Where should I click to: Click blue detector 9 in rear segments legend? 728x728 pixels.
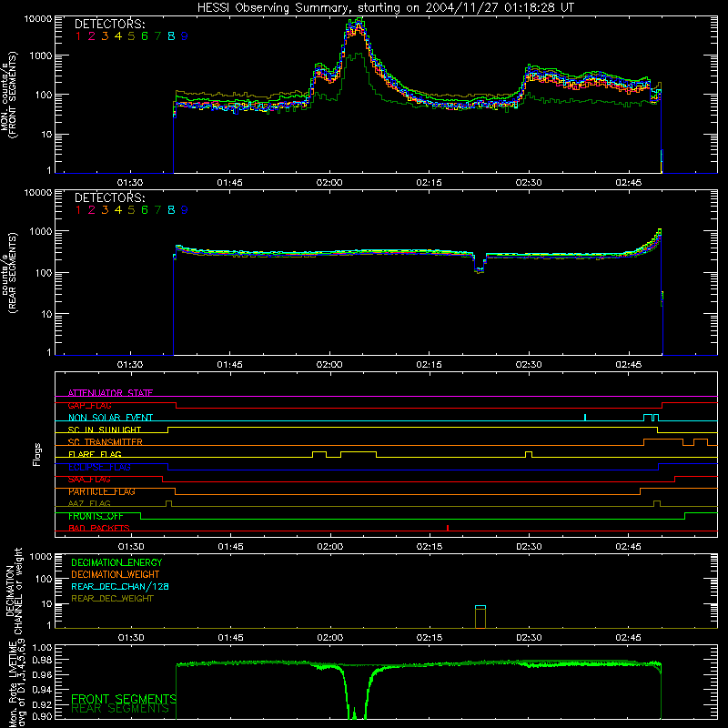click(x=185, y=210)
